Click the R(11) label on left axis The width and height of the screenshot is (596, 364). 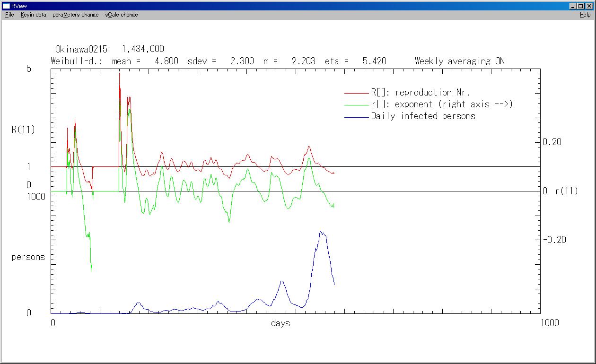tap(23, 130)
